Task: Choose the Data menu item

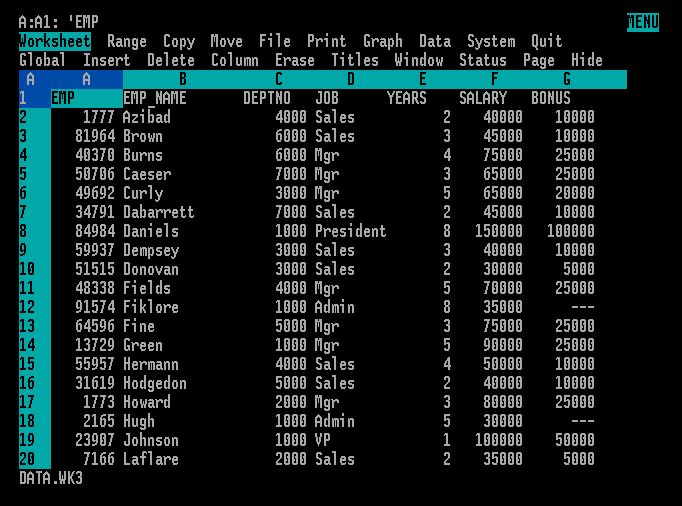Action: click(x=434, y=41)
